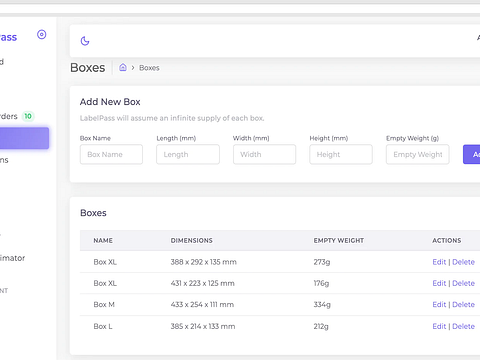Focus the Empty Weight input field

pyautogui.click(x=418, y=154)
